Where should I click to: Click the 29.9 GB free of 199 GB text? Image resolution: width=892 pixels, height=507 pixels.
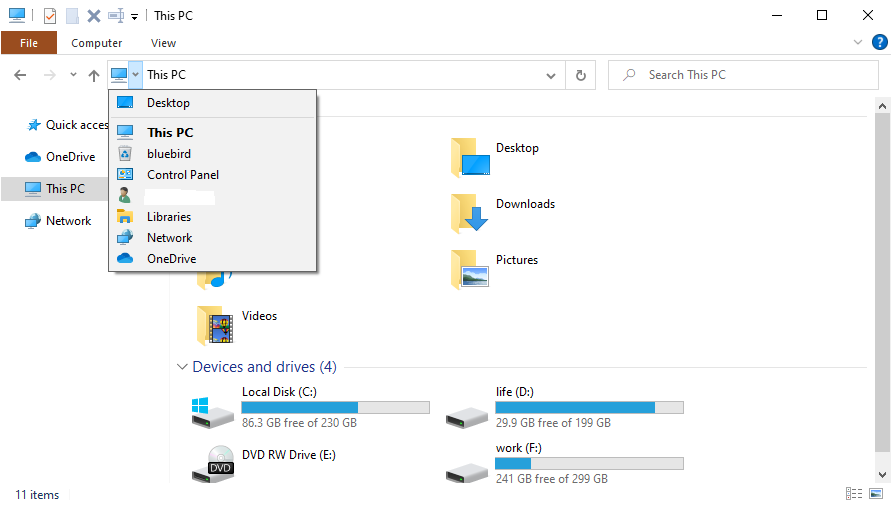553,423
